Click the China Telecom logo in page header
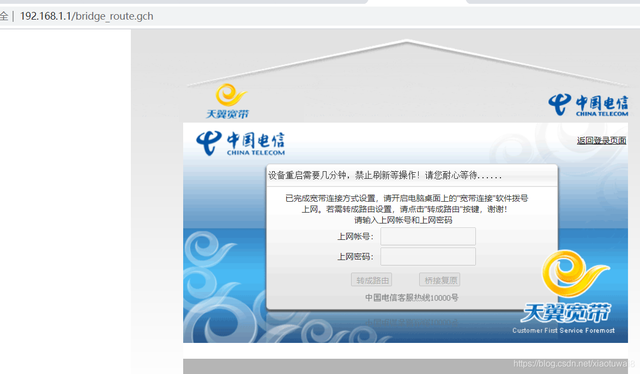 [x=588, y=105]
